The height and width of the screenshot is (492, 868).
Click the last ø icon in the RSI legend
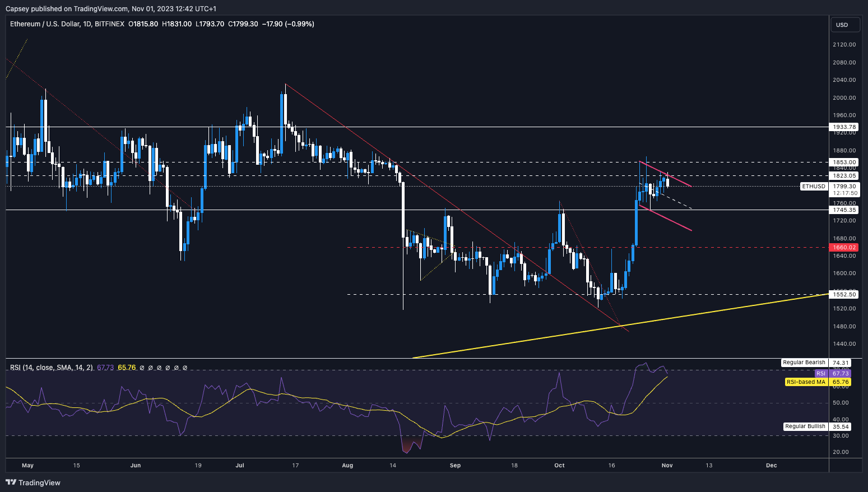pyautogui.click(x=185, y=368)
